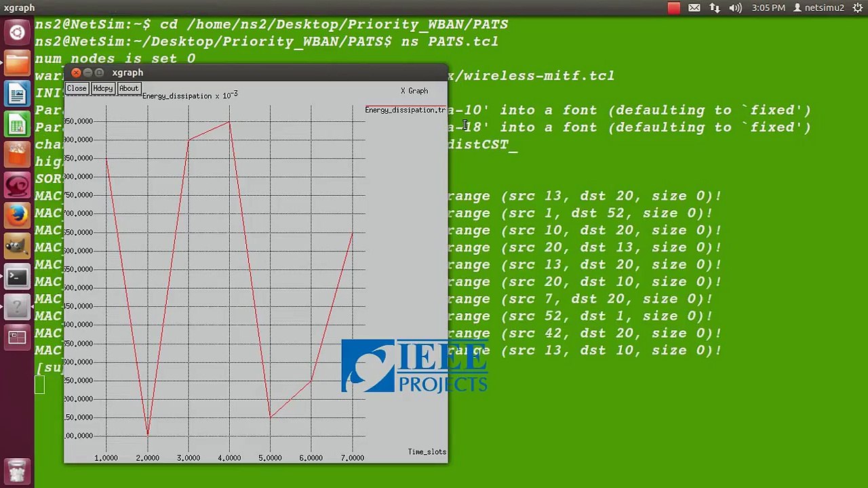Open the About dialog in xgraph
Image resolution: width=868 pixels, height=488 pixels.
point(128,89)
